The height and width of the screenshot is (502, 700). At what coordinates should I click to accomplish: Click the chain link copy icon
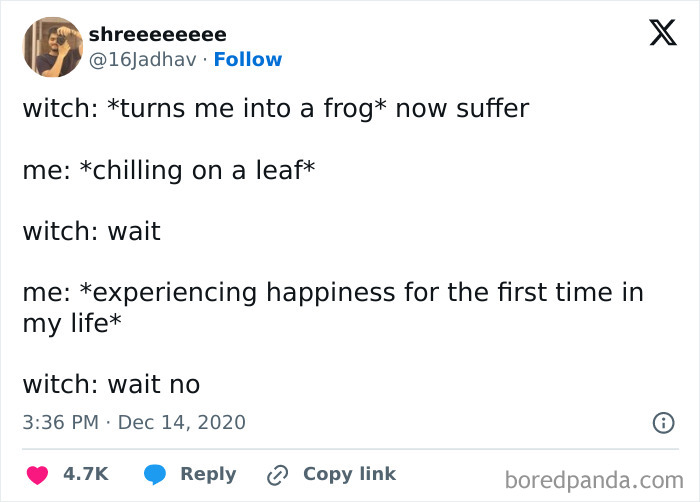pos(277,475)
